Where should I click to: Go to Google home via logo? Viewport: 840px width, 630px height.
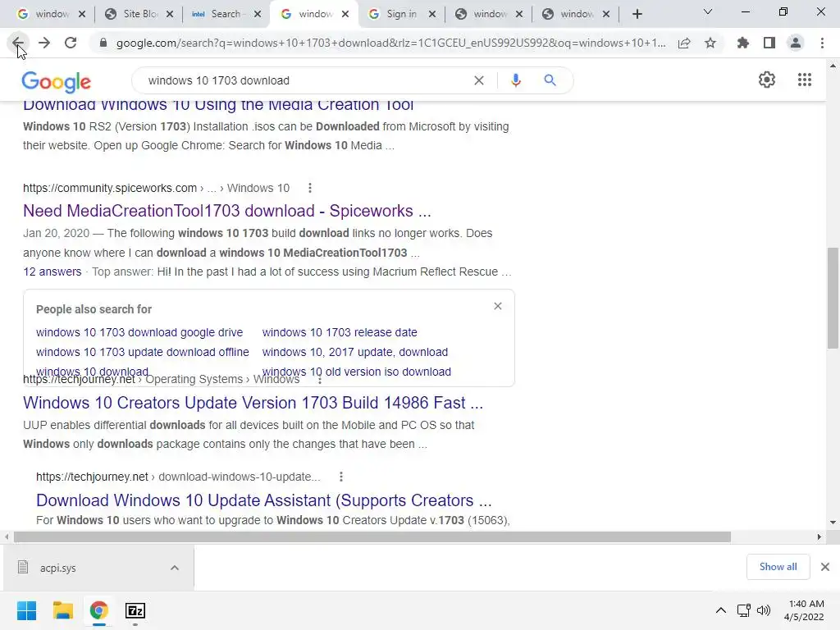57,81
